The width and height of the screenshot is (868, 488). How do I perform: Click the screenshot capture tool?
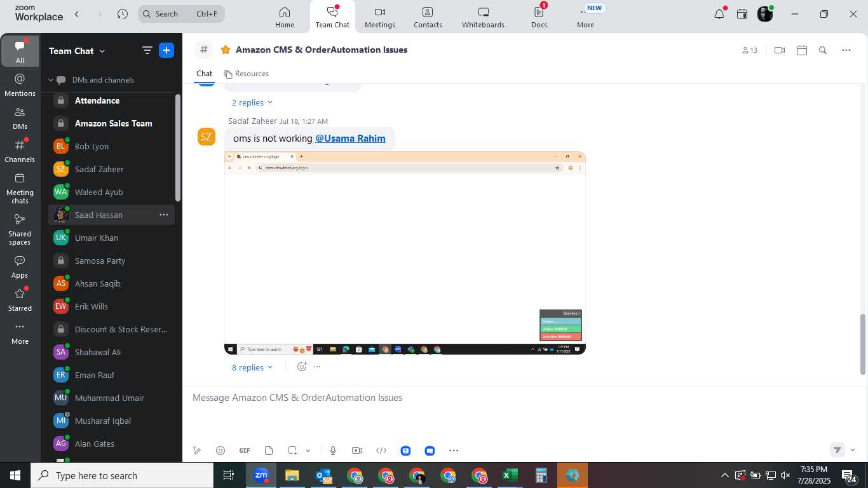coord(292,451)
